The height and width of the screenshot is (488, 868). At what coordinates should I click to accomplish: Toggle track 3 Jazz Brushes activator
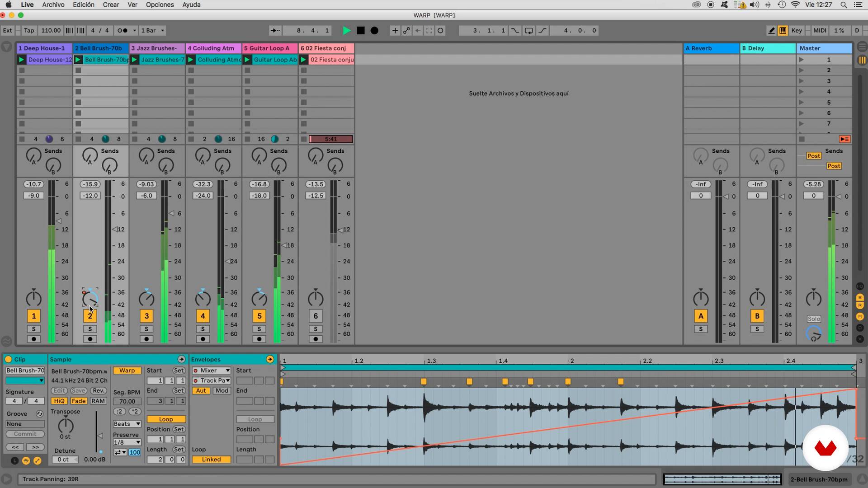[x=146, y=316]
